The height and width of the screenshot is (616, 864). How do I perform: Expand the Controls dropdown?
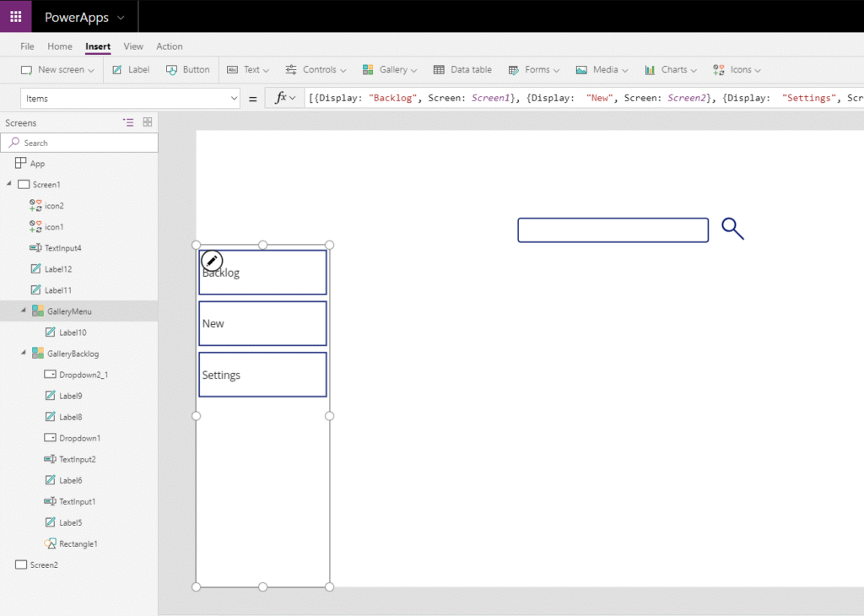click(316, 70)
